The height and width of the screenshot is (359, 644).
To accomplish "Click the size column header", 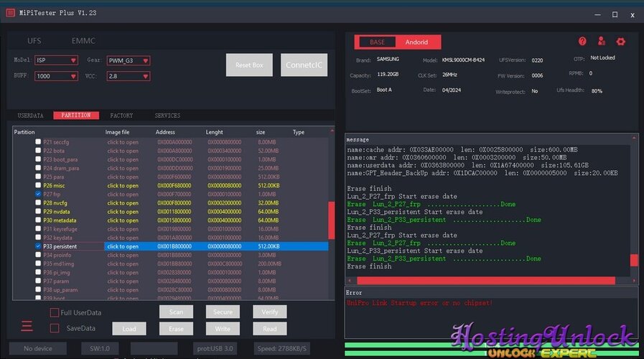I will 261,132.
